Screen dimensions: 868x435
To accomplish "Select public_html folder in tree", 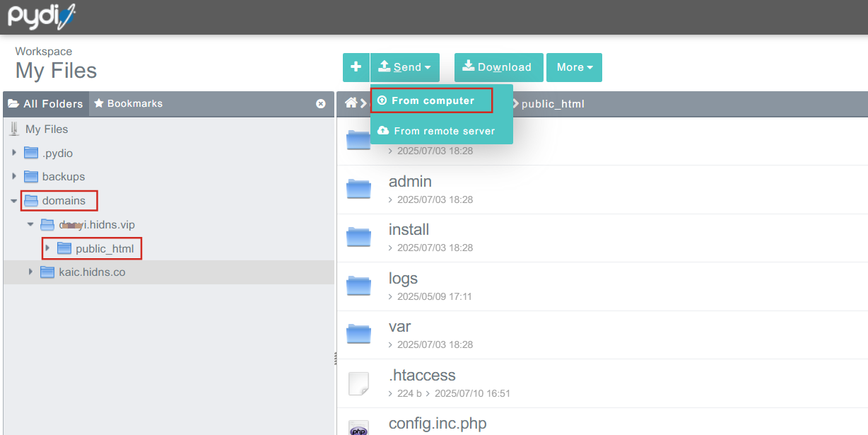I will (x=104, y=248).
